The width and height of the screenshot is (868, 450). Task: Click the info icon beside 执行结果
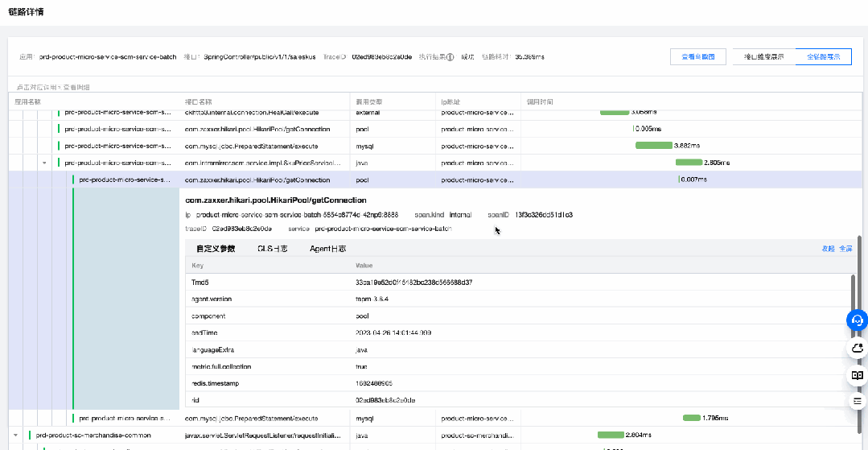click(450, 57)
